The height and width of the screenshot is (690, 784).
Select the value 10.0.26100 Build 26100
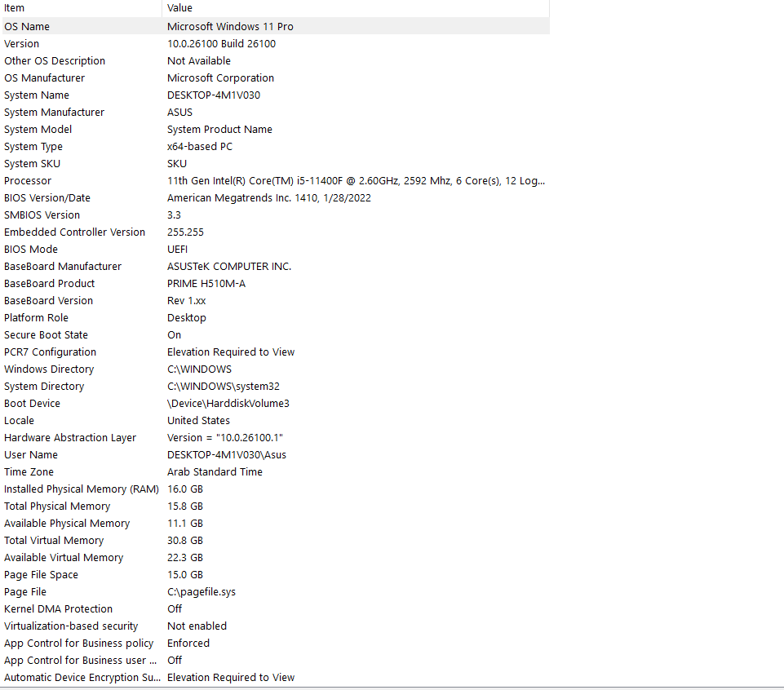pyautogui.click(x=222, y=44)
